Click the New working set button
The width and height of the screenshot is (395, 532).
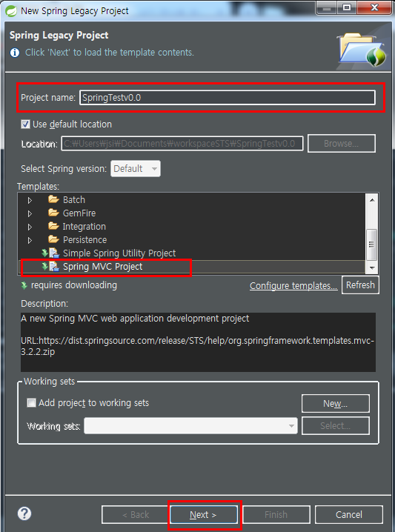(x=335, y=403)
